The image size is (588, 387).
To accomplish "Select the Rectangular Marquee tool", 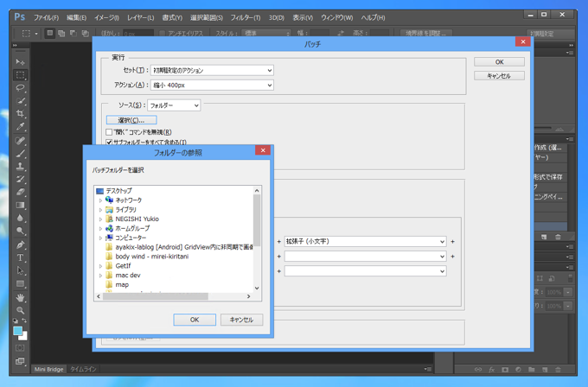I will coord(20,75).
